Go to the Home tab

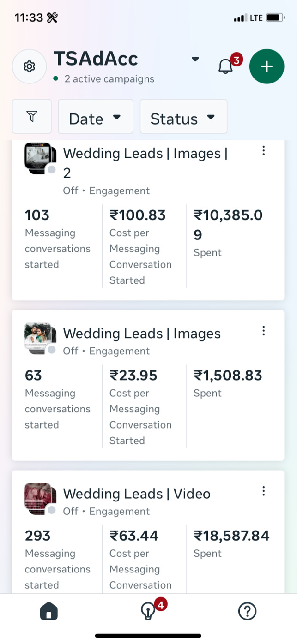pos(49,612)
